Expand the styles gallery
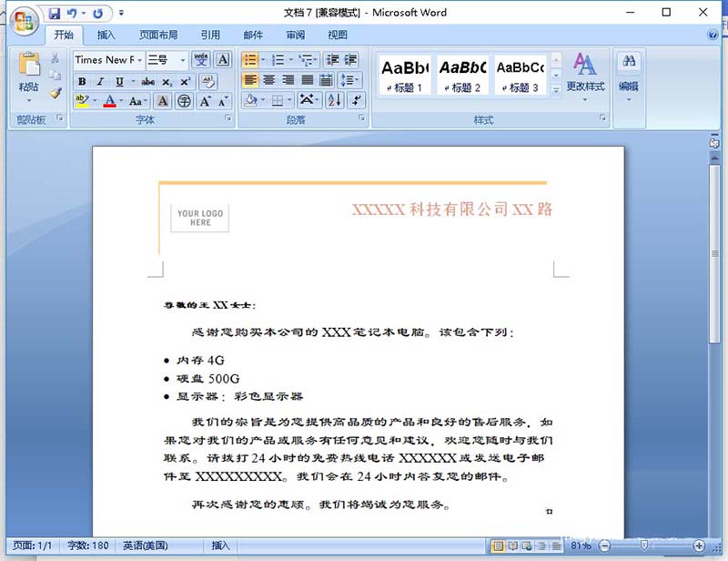 coord(556,90)
